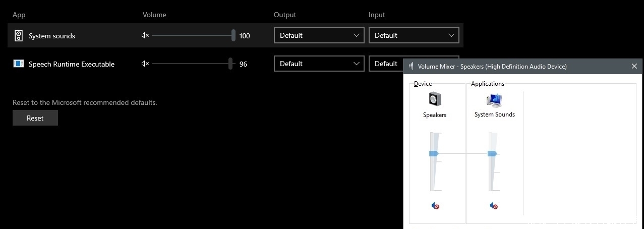Screen dimensions: 644x229
Task: Click the Speech Runtime Executable app icon
Action: click(x=19, y=64)
